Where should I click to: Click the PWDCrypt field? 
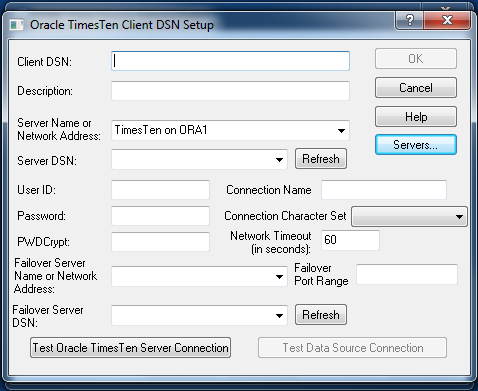[160, 242]
